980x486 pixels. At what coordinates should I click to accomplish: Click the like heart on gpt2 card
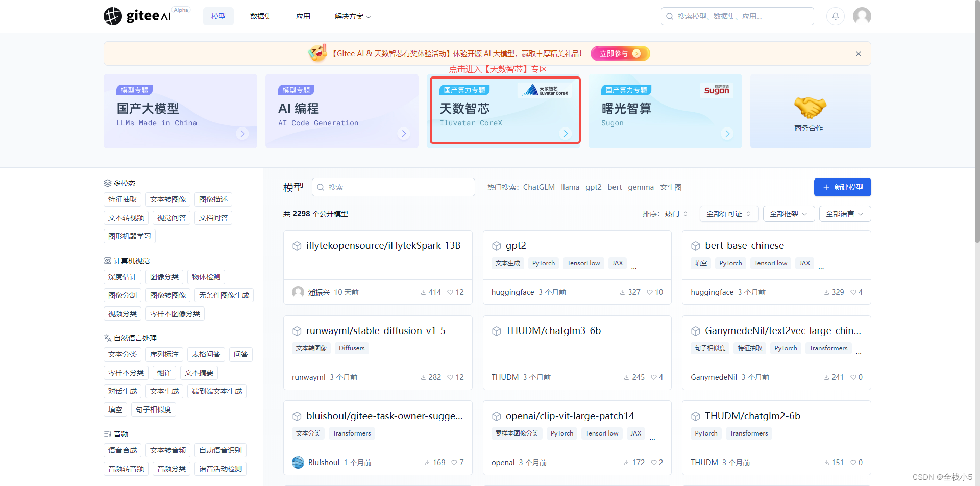coord(649,292)
